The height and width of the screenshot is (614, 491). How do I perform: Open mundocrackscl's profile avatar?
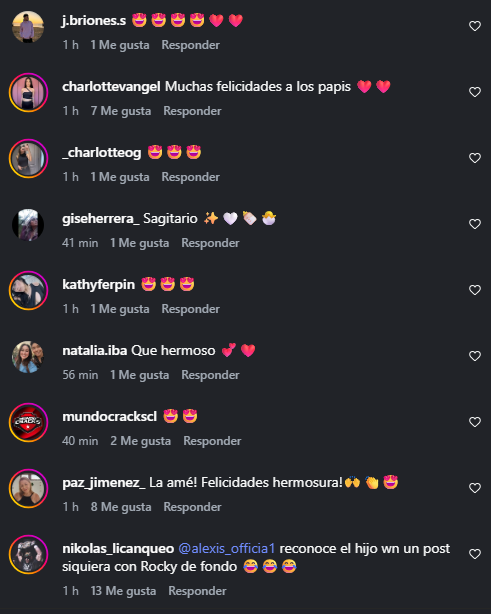28,423
